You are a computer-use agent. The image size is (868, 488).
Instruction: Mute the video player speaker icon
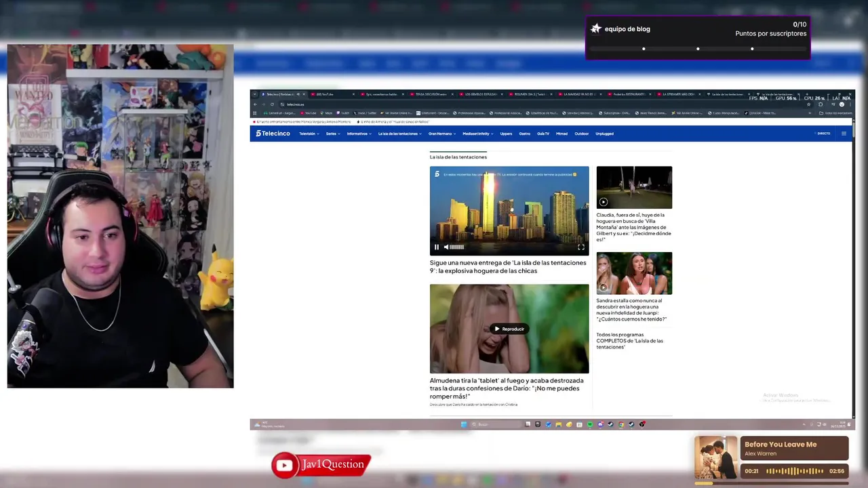click(x=446, y=247)
